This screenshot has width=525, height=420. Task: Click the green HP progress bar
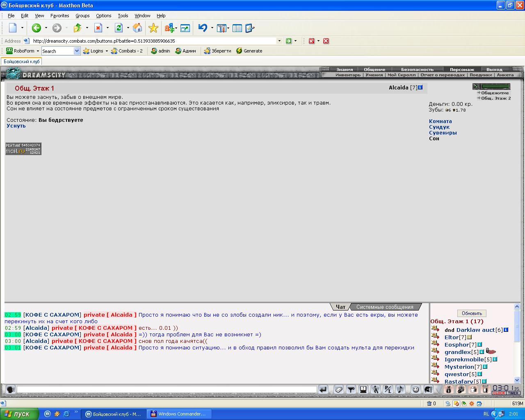(x=495, y=86)
